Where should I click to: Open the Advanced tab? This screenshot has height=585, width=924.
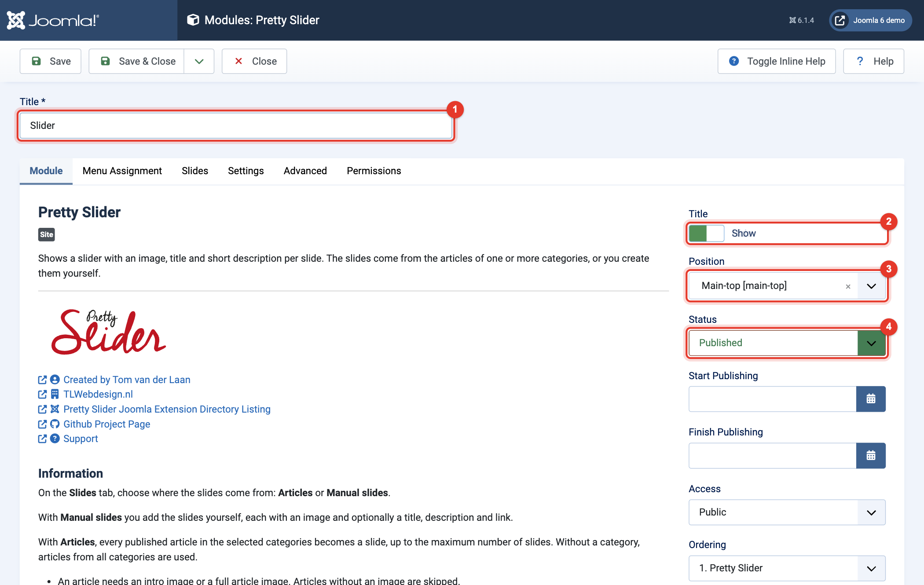pyautogui.click(x=305, y=171)
